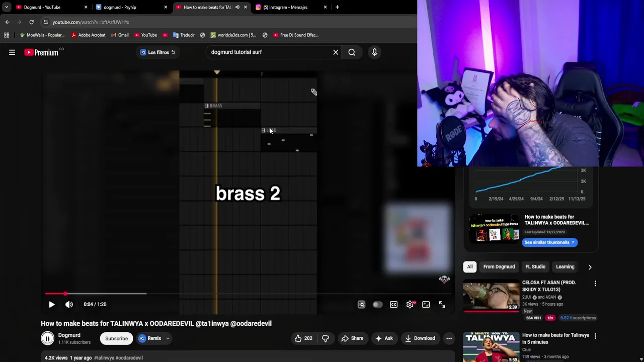Toggle autoplay switch in player
The height and width of the screenshot is (362, 644).
coord(377,304)
